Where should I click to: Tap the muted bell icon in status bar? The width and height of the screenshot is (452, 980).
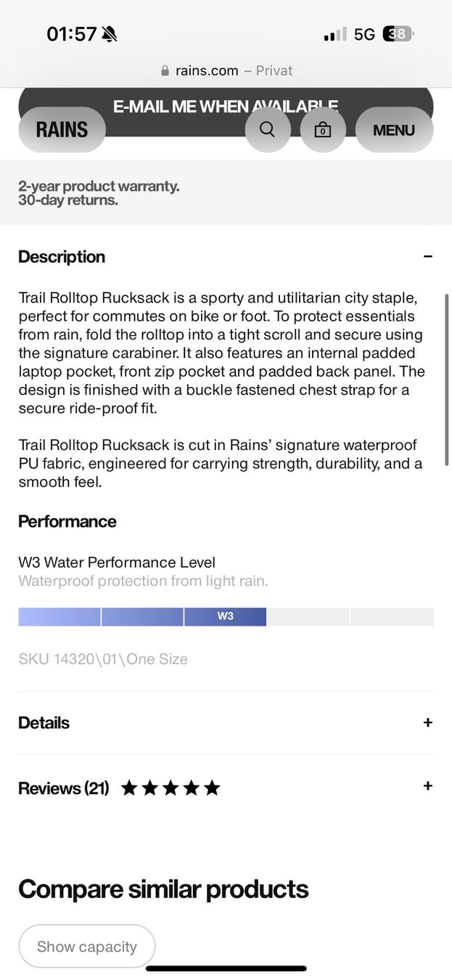click(x=110, y=34)
